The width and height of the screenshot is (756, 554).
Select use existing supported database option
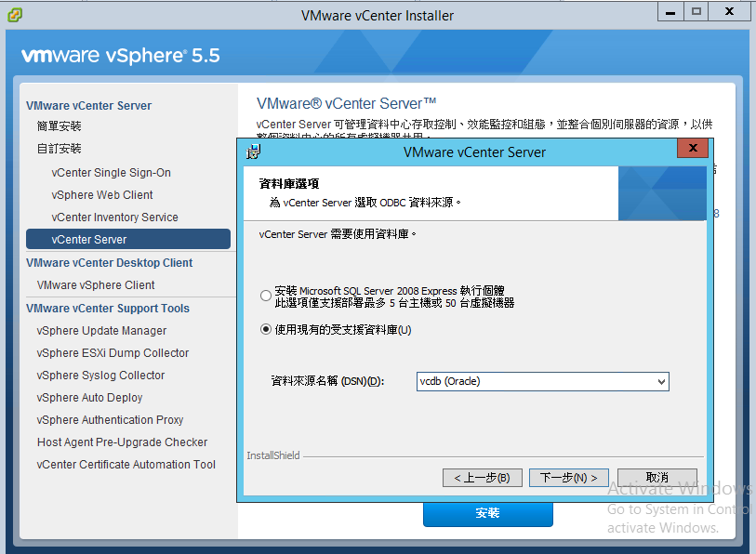266,330
